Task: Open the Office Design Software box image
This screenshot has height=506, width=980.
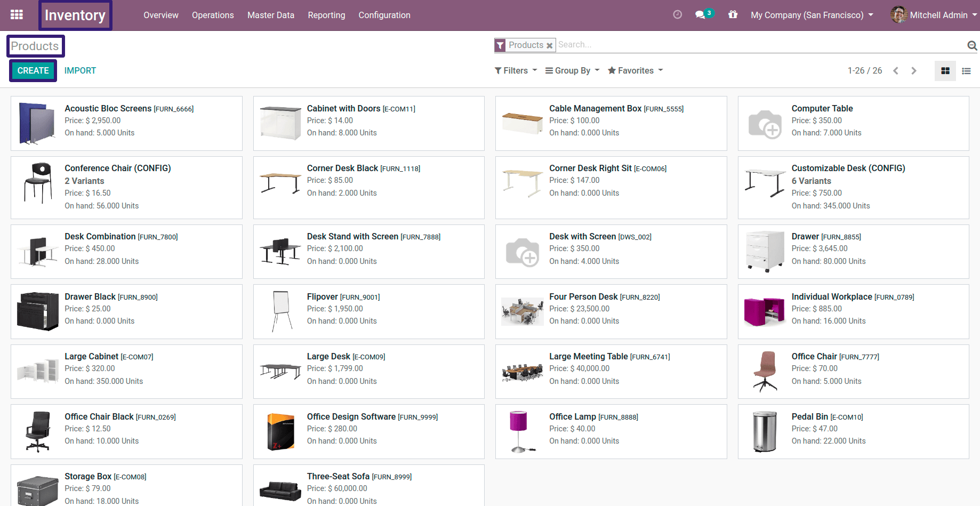Action: [280, 431]
